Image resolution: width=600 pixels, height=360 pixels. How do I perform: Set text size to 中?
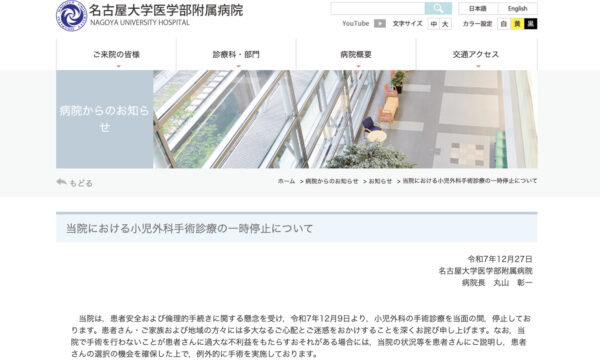click(434, 24)
